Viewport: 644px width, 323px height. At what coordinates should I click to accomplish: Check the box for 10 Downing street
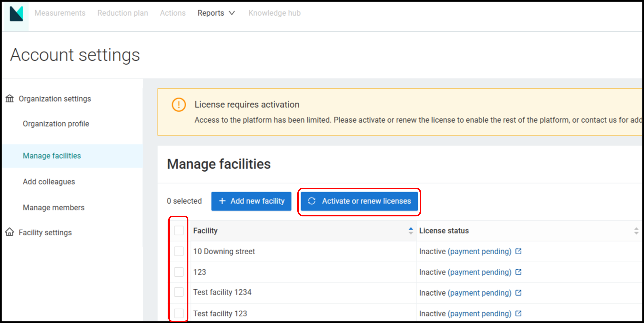pyautogui.click(x=179, y=251)
